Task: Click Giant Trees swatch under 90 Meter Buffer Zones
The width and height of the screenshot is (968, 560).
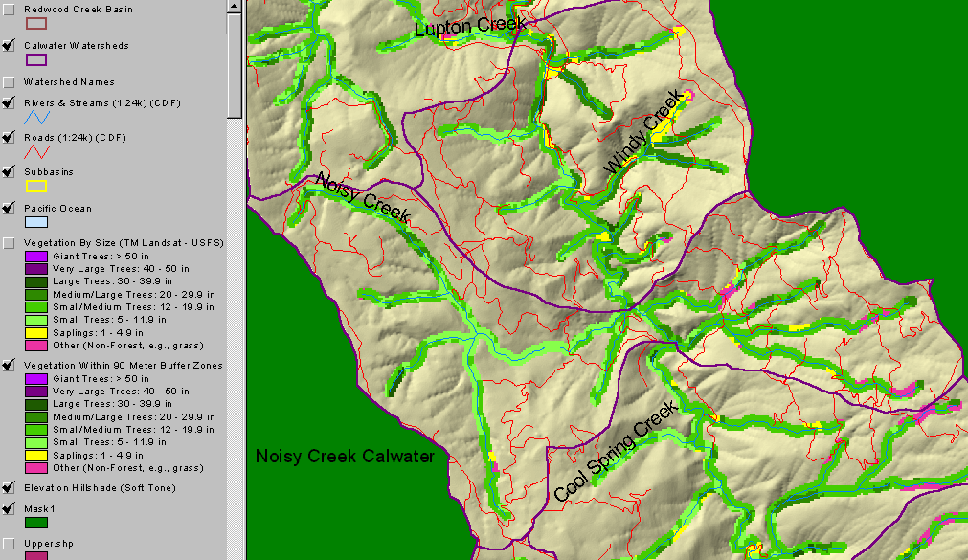Action: 36,378
